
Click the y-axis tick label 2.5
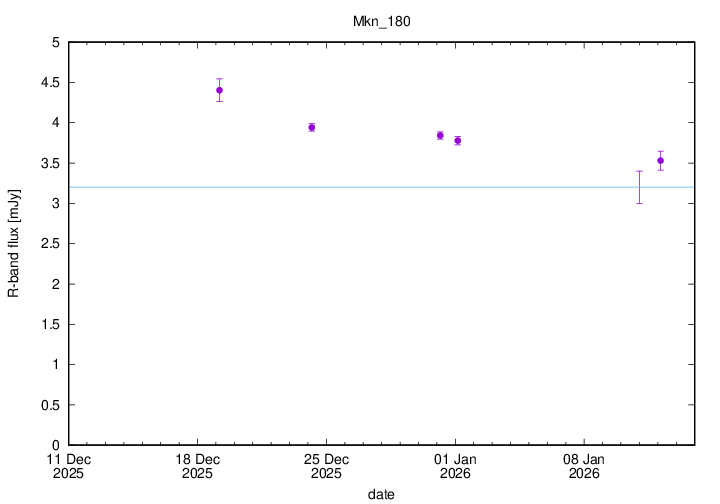point(49,244)
